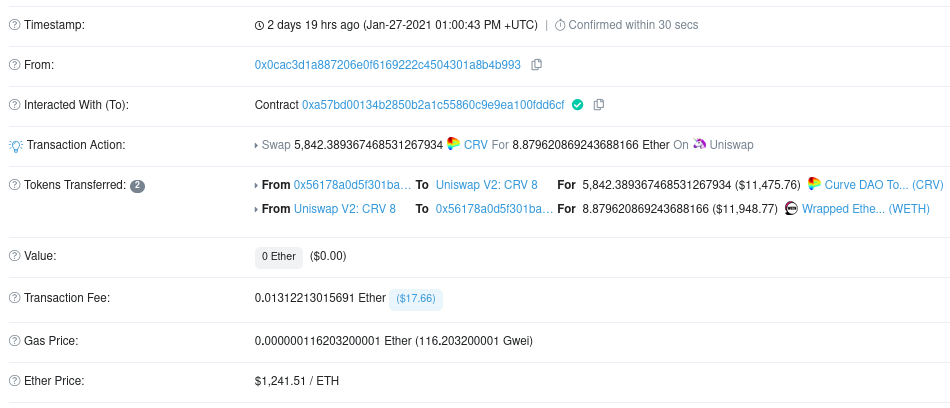This screenshot has width=950, height=408.
Task: Expand the first token transfer row arrow
Action: pos(257,185)
